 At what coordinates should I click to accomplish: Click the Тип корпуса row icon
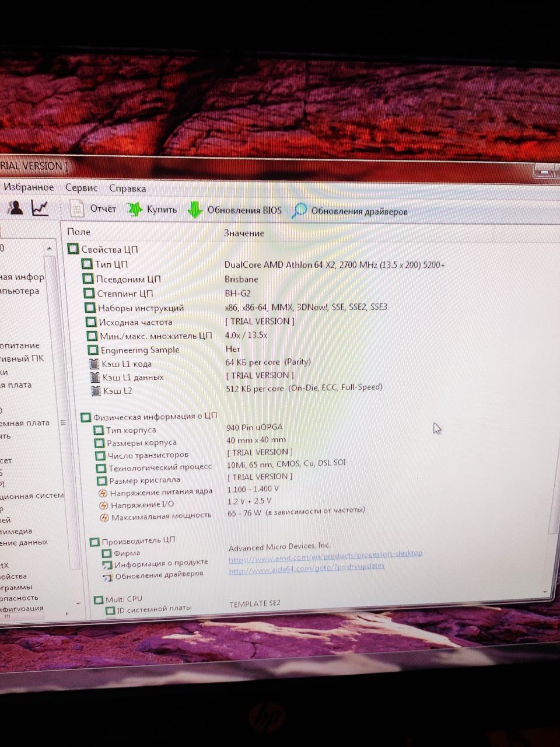[99, 430]
